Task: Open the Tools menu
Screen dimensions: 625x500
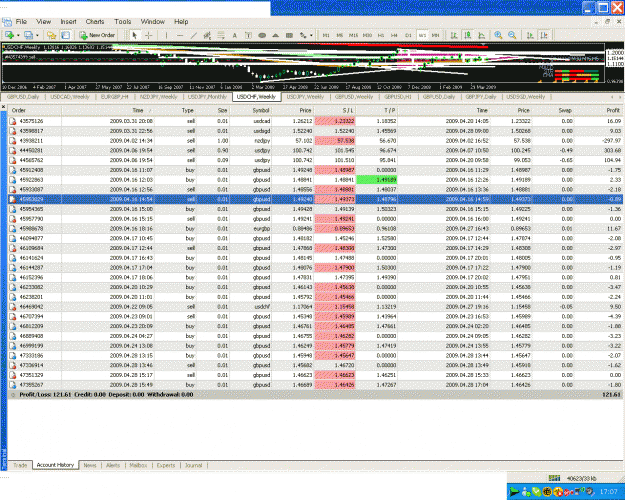Action: click(x=122, y=22)
